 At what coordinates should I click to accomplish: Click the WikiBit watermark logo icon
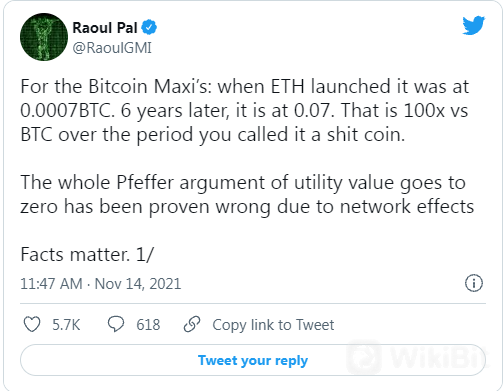point(364,357)
